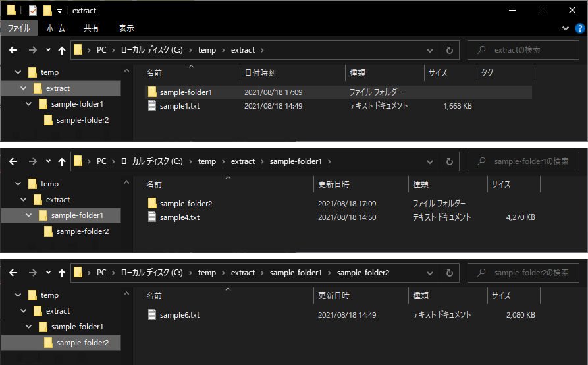The height and width of the screenshot is (365, 588).
Task: Select the 共有 ribbon tab
Action: (x=92, y=28)
